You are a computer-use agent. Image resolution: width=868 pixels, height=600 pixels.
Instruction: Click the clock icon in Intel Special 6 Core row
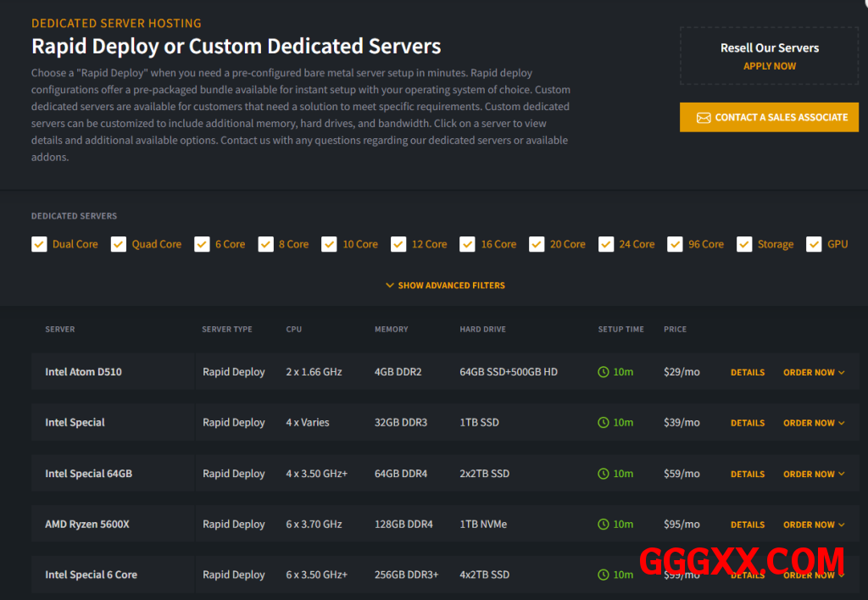(x=604, y=575)
